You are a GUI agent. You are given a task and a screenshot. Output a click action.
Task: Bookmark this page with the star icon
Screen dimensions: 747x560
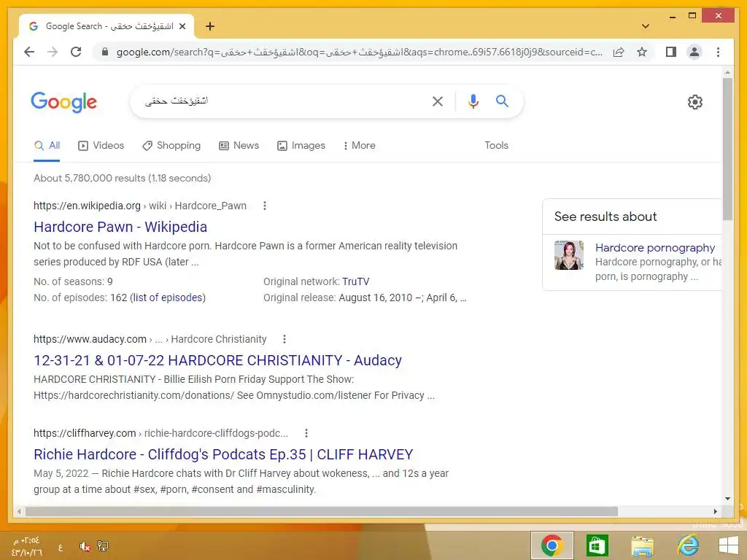[x=642, y=52]
